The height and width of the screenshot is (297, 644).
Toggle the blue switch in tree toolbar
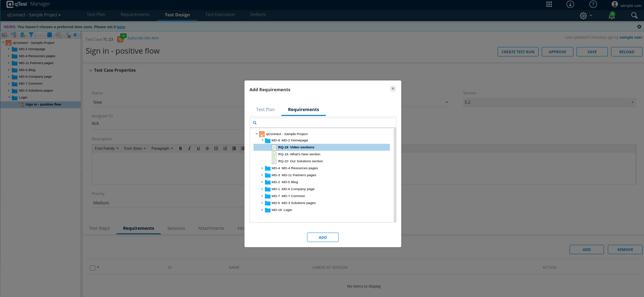[76, 35]
